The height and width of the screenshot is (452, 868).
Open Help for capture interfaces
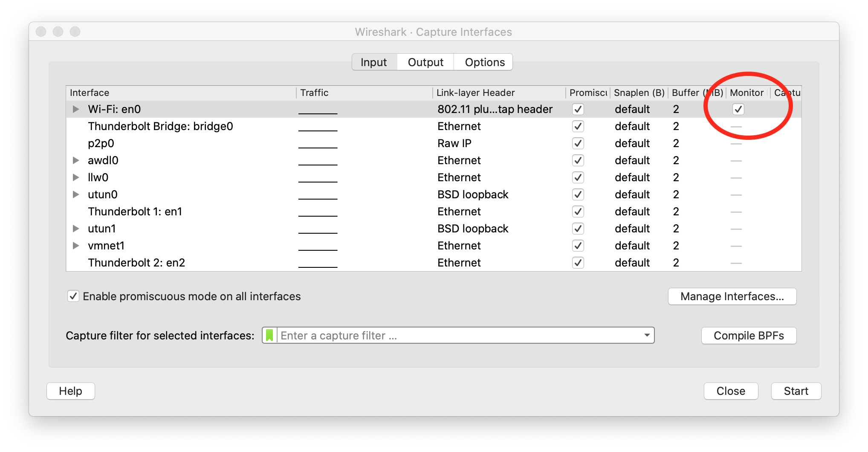tap(70, 391)
